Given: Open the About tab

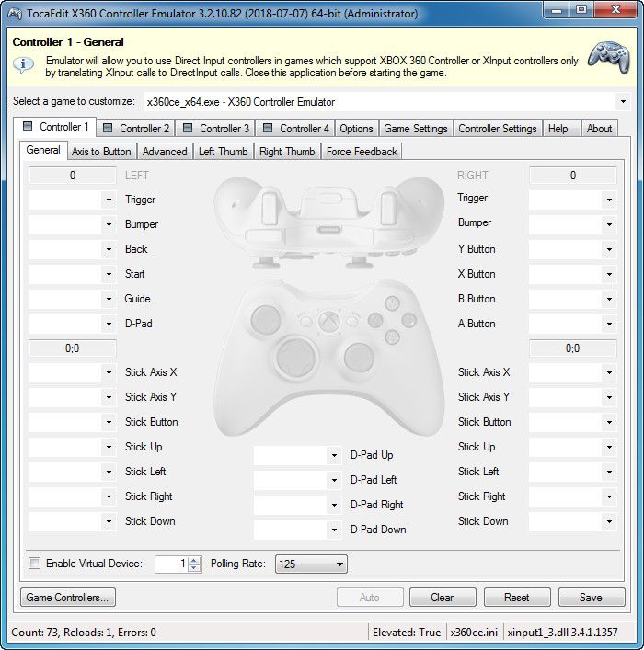Looking at the screenshot, I should pos(599,128).
